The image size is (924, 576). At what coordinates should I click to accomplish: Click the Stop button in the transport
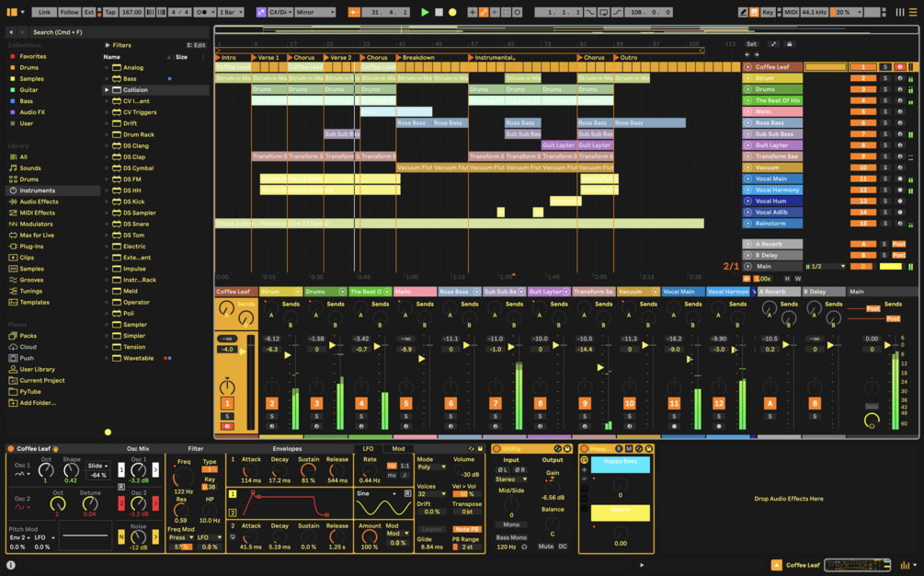coord(438,12)
